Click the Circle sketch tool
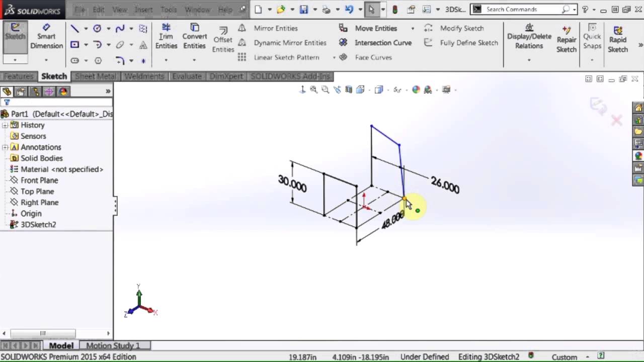Image resolution: width=644 pixels, height=362 pixels. [97, 29]
